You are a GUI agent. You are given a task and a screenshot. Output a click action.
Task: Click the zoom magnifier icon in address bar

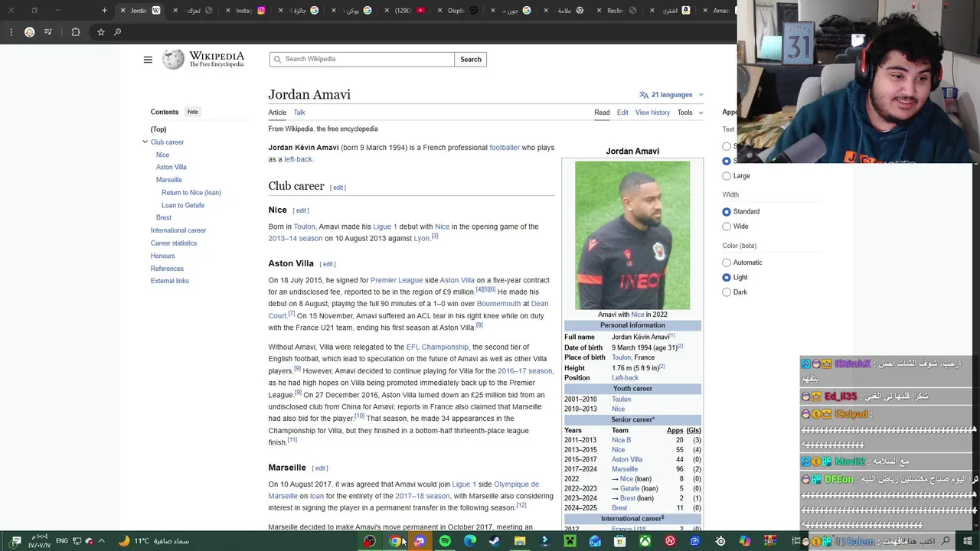tap(117, 32)
